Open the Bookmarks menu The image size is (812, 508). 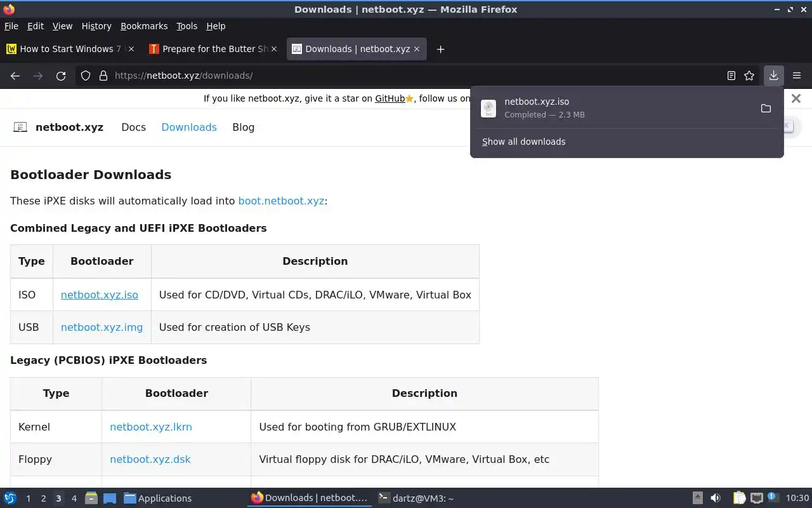pyautogui.click(x=144, y=26)
